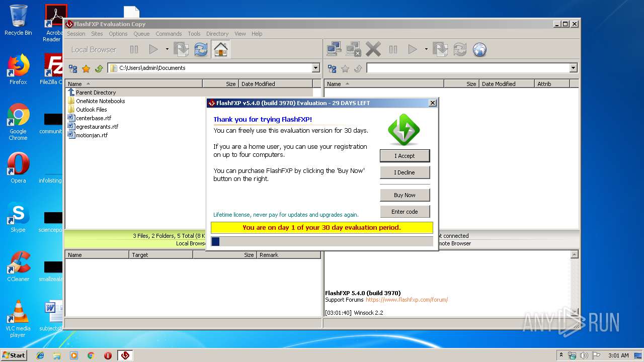This screenshot has height=362, width=644.
Task: Click the local Pause toolbar icon
Action: (x=134, y=49)
